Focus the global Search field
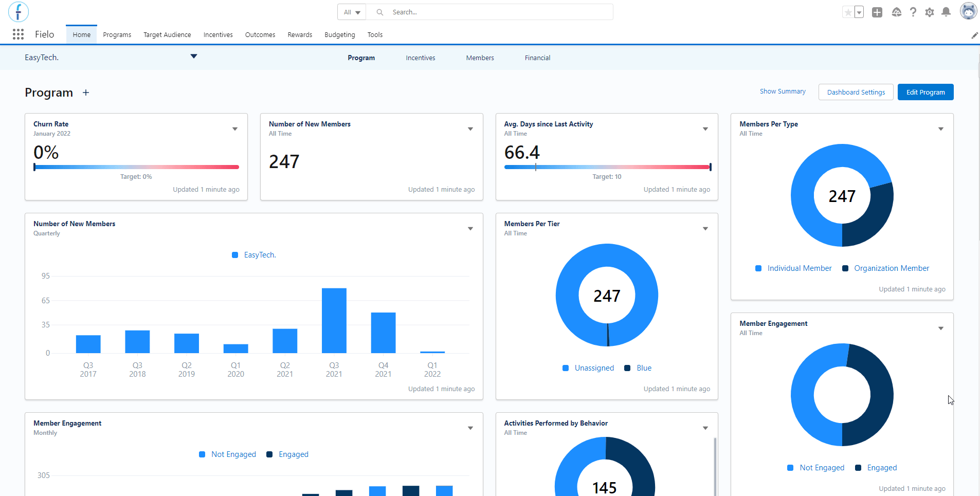 click(x=489, y=12)
